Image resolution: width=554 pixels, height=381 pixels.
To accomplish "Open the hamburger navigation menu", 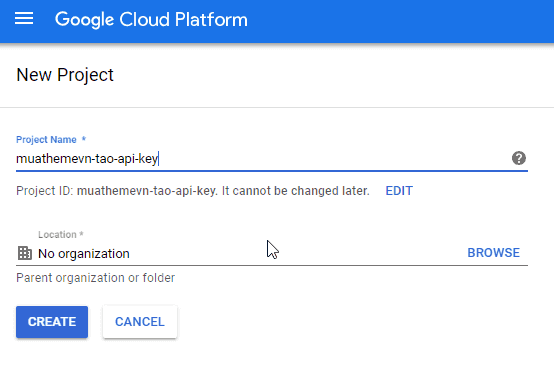I will 24,19.
